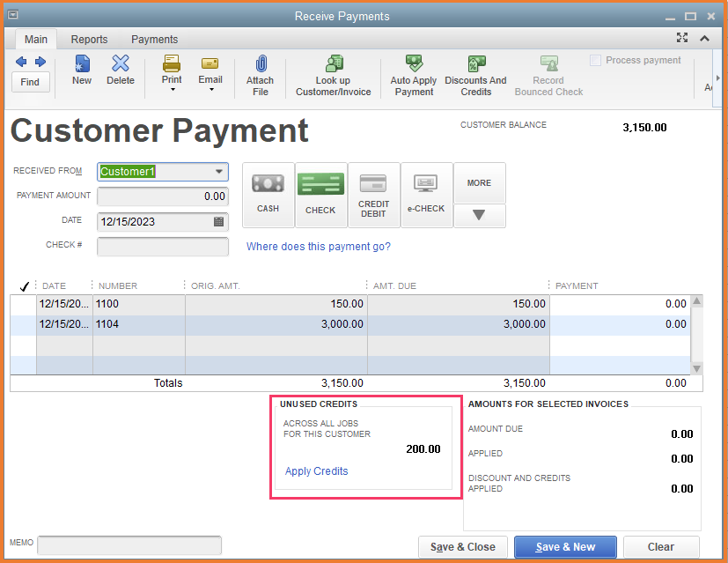728x563 pixels.
Task: Click Save & Close
Action: point(463,547)
